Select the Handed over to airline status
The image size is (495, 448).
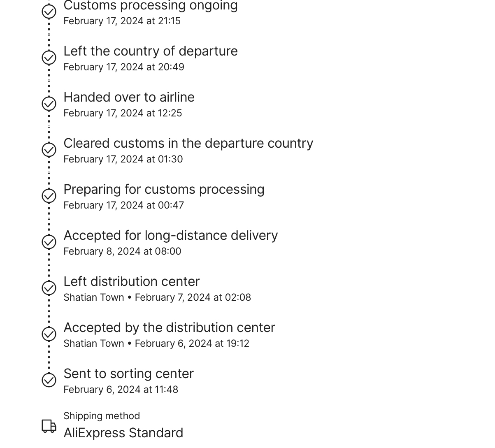pyautogui.click(x=129, y=97)
